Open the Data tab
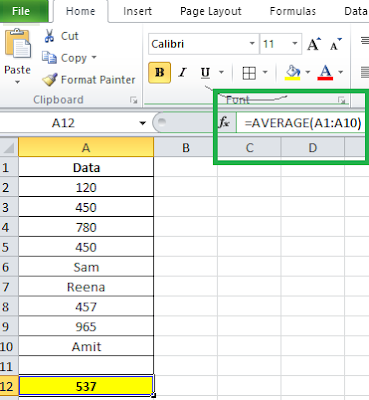The image size is (369, 400). tap(355, 11)
